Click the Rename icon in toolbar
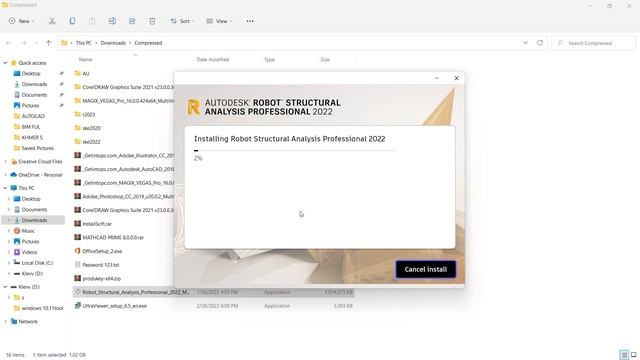Image resolution: width=640 pixels, height=360 pixels. click(x=112, y=21)
